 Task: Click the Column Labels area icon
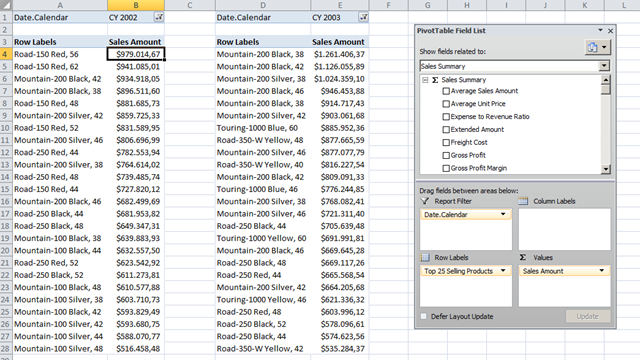click(523, 201)
